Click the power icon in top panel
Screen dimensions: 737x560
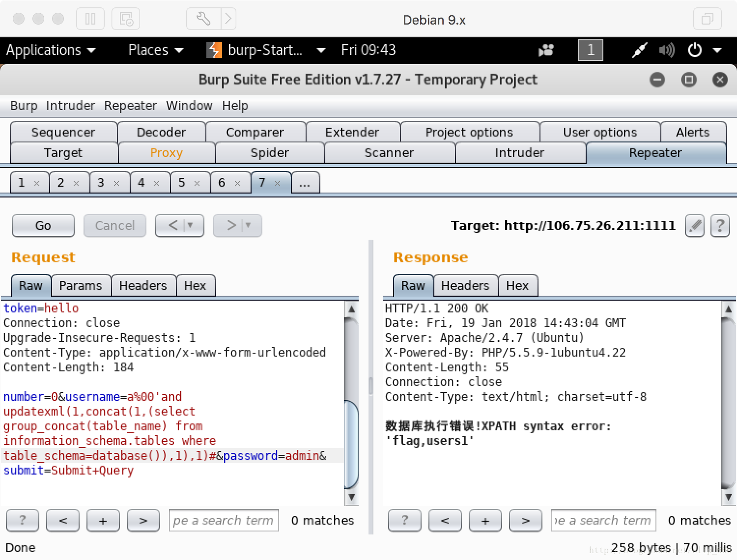[695, 50]
